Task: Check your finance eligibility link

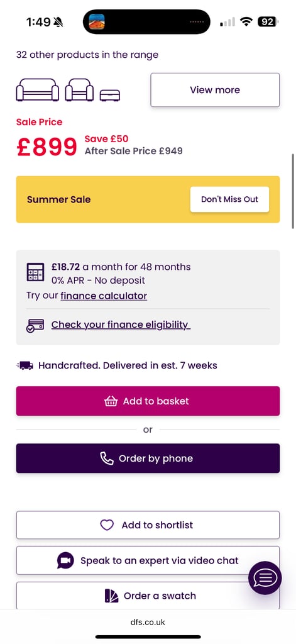Action: tap(121, 325)
